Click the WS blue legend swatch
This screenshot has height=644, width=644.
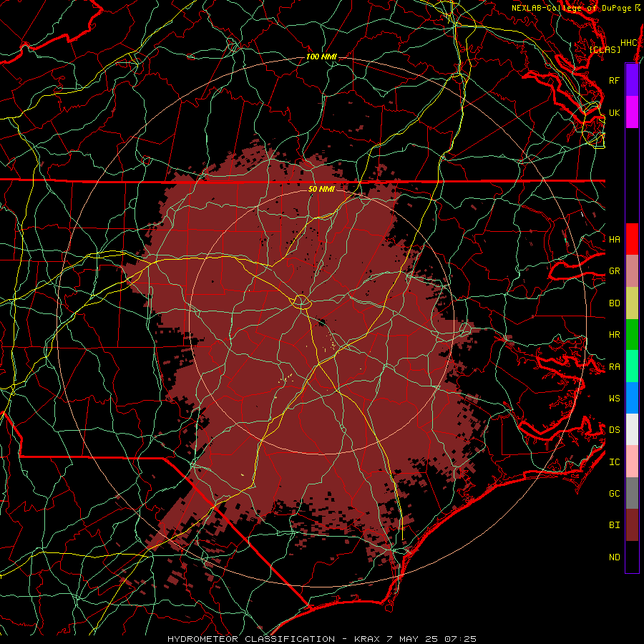click(x=632, y=398)
